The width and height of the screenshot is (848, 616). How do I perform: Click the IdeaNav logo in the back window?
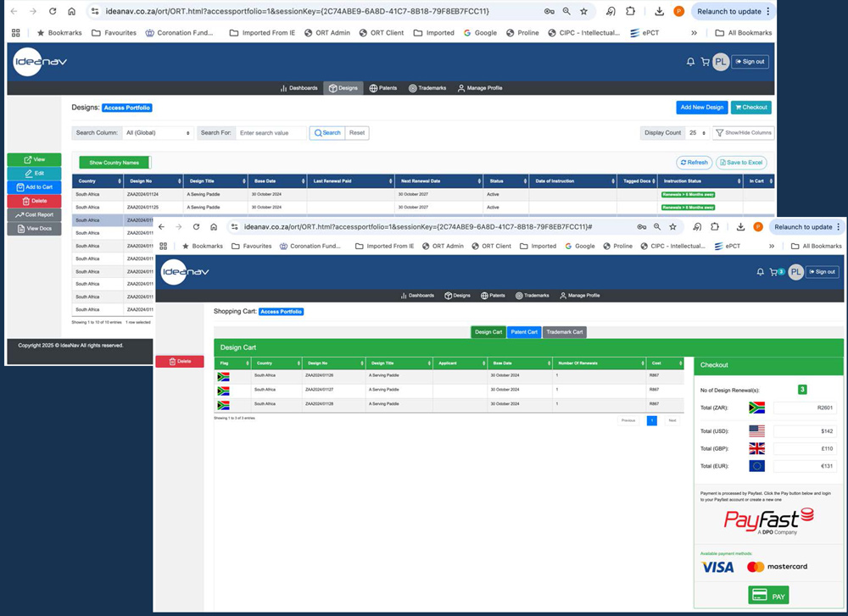point(40,62)
